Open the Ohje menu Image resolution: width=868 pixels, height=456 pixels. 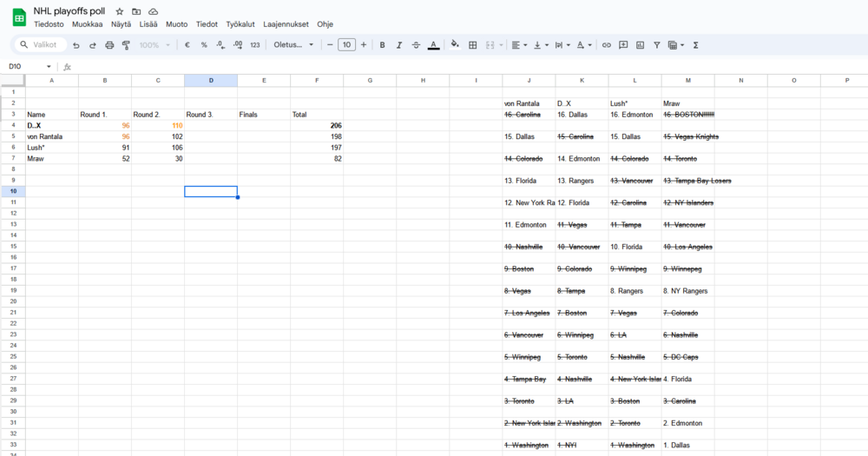pos(325,24)
